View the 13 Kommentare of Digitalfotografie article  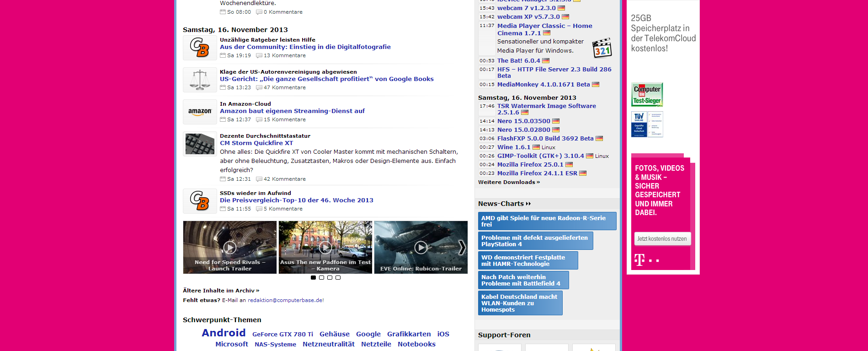click(284, 55)
